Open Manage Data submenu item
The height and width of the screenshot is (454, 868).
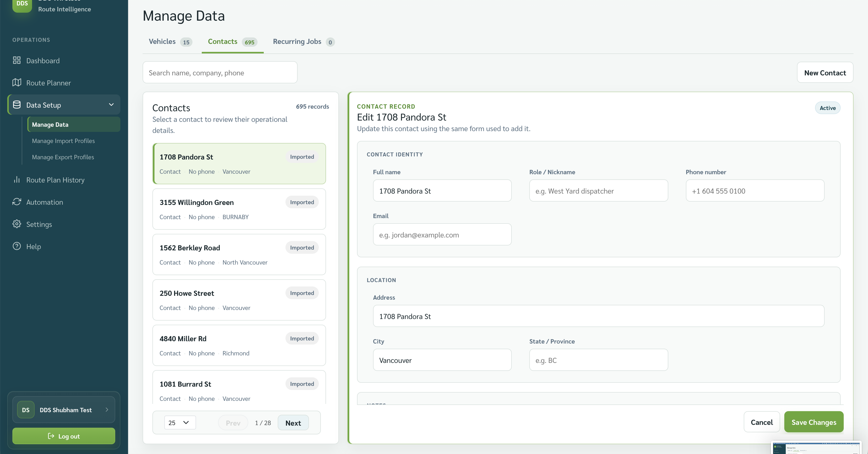click(74, 124)
